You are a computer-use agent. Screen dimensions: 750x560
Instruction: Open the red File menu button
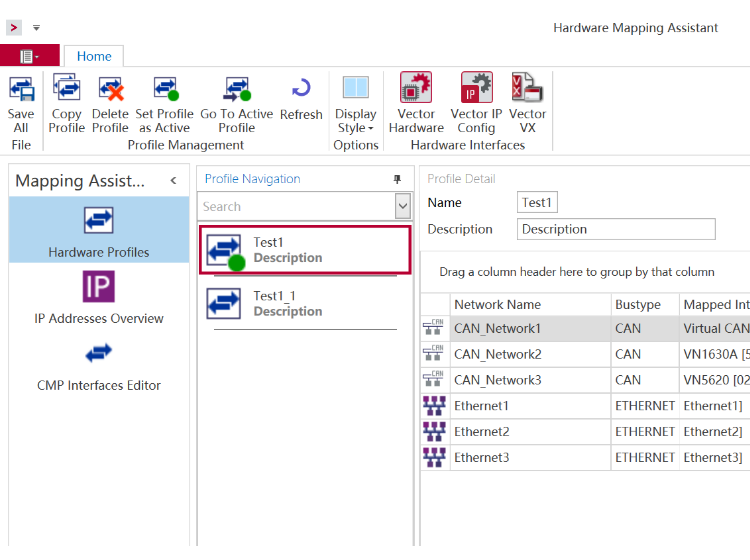pyautogui.click(x=30, y=56)
